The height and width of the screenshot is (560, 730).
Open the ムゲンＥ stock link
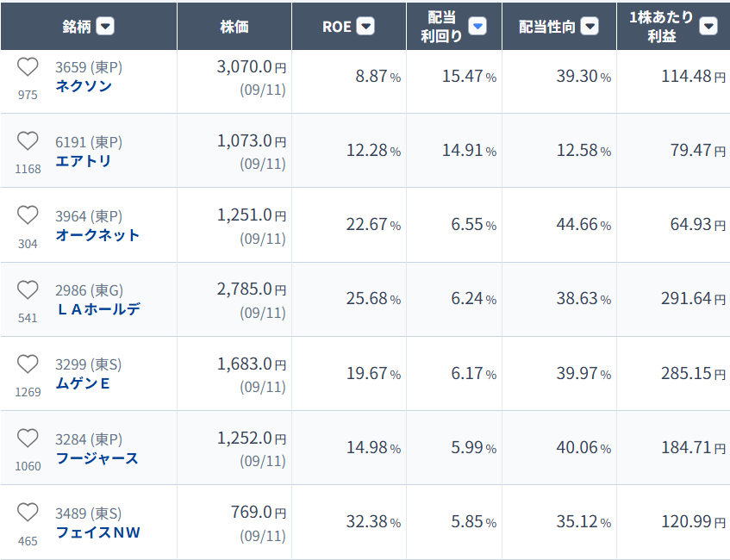coord(83,383)
